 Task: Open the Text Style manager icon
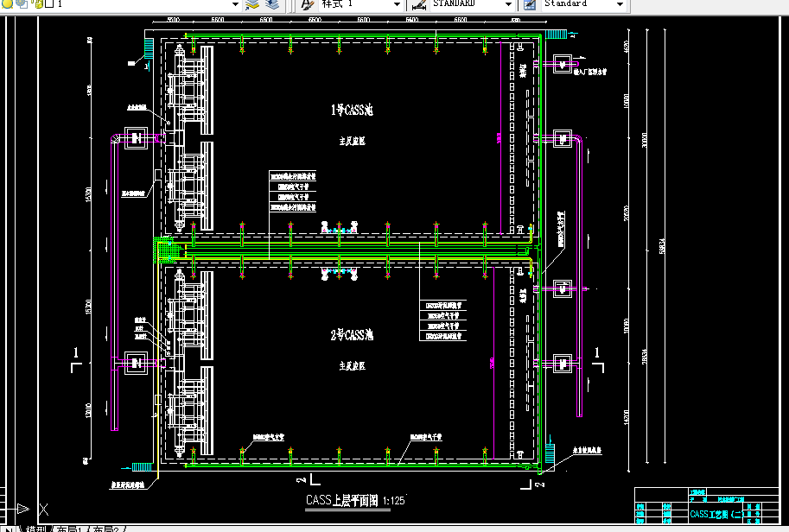(307, 5)
